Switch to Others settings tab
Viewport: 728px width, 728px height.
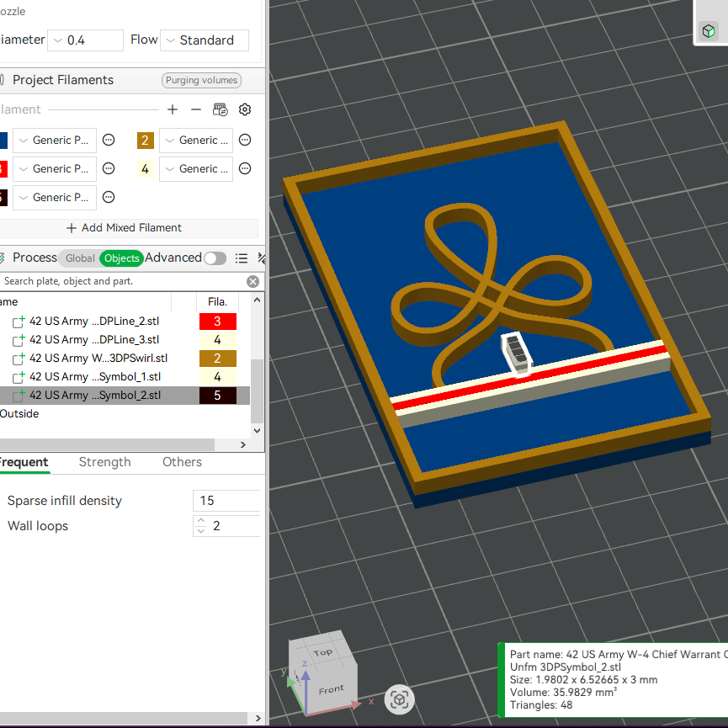pyautogui.click(x=182, y=462)
